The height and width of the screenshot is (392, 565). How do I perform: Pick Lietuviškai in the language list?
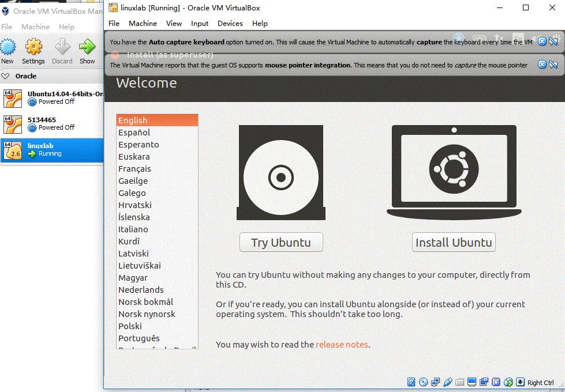(157, 266)
